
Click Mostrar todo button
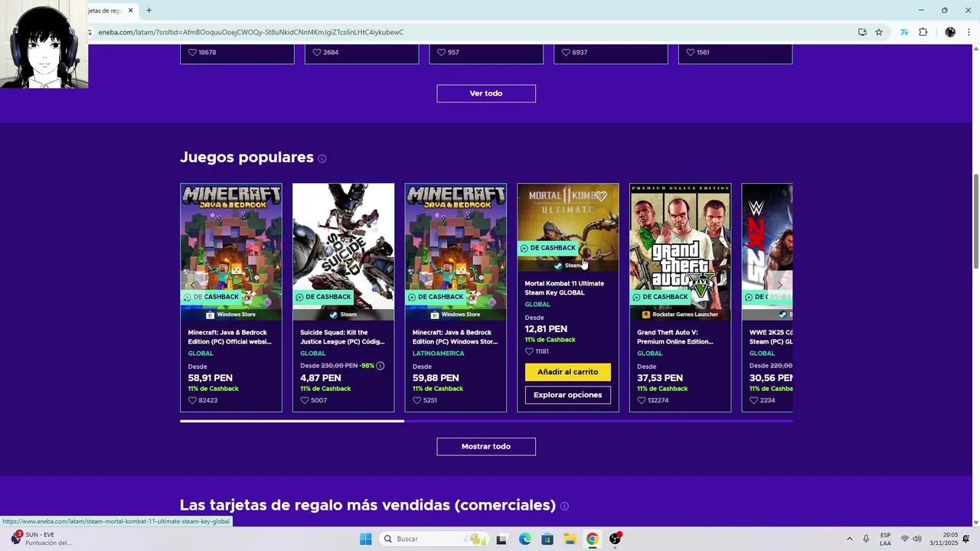(x=486, y=446)
